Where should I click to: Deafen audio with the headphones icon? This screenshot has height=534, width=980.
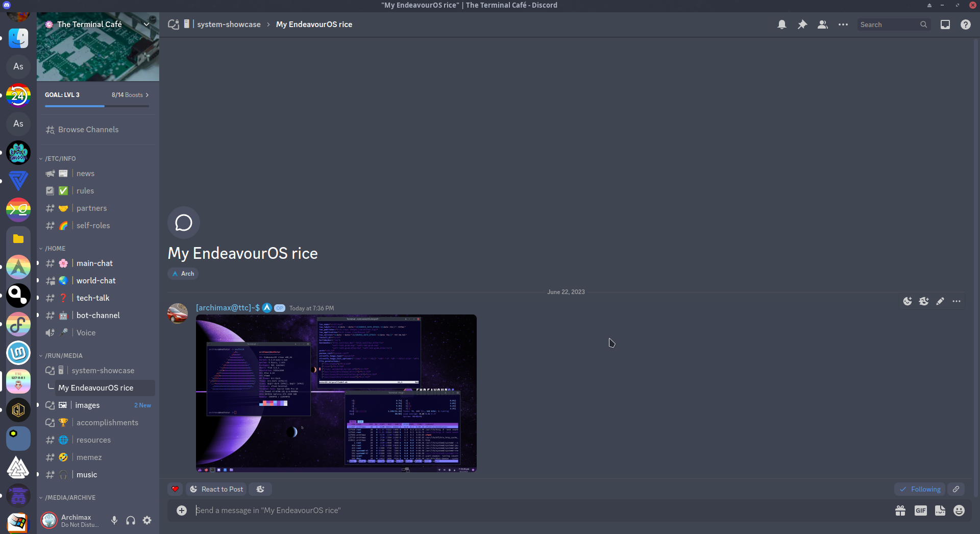tap(130, 520)
